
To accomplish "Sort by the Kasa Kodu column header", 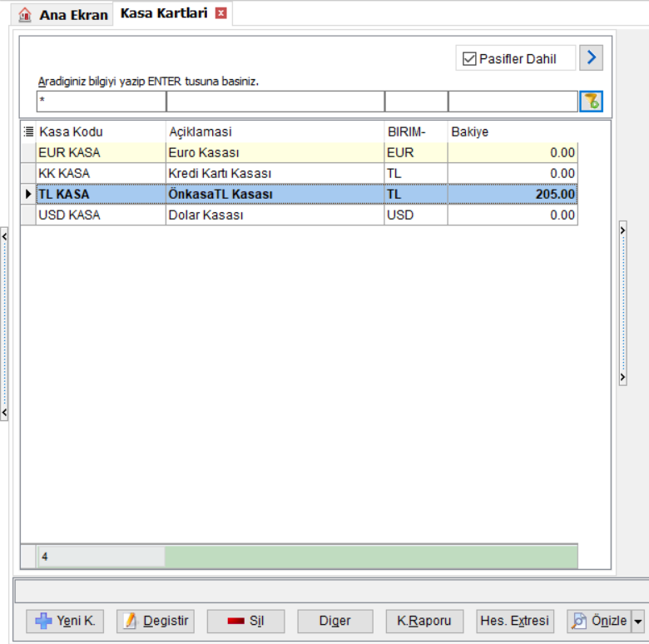I will 101,131.
